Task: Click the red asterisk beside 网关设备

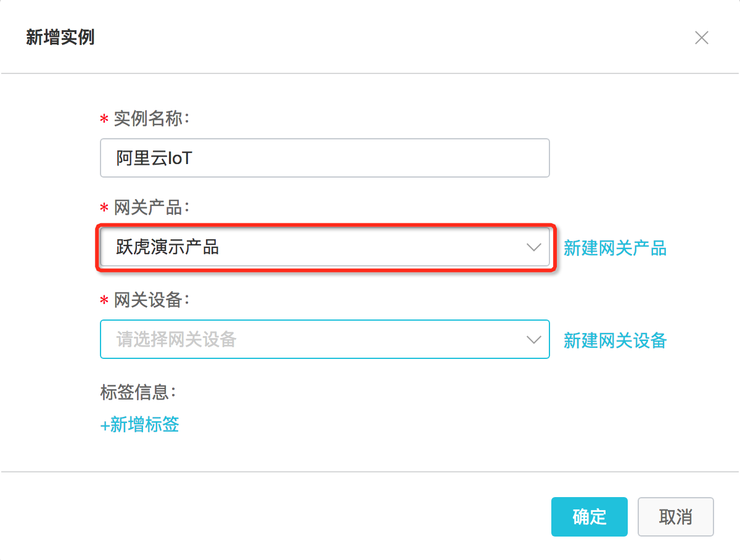Action: pyautogui.click(x=104, y=301)
